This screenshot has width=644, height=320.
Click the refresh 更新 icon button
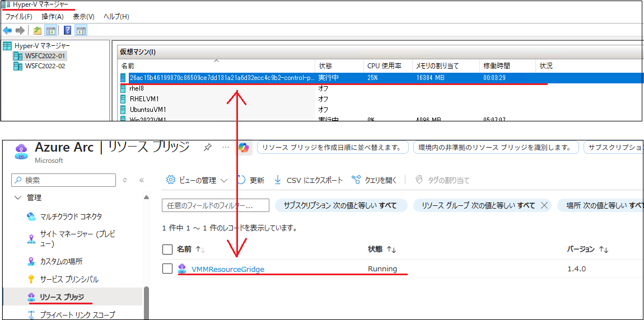click(250, 180)
